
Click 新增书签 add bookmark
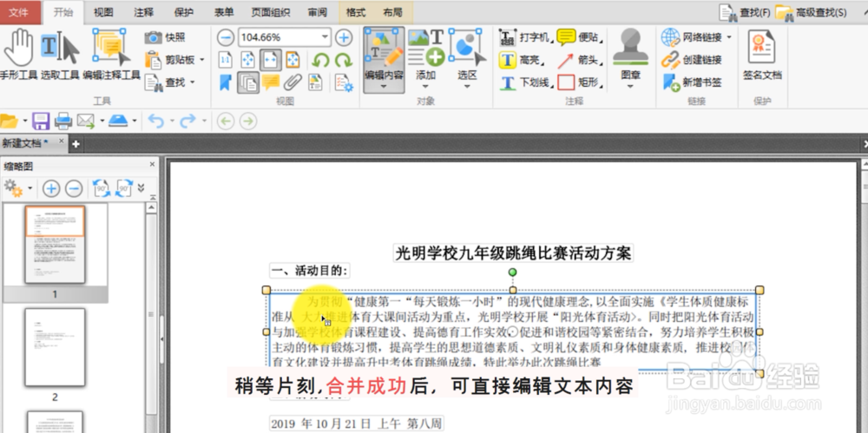[692, 82]
